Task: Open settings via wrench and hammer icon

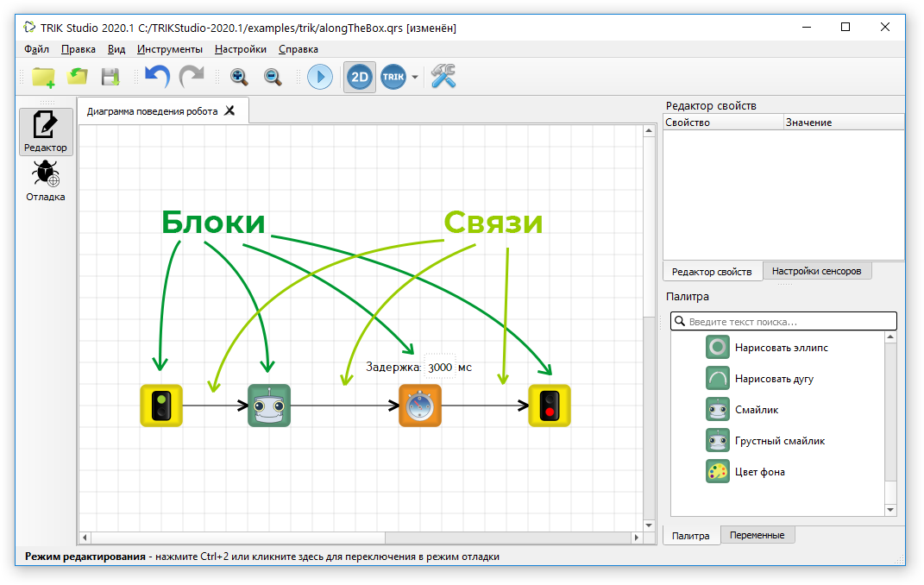Action: 443,77
